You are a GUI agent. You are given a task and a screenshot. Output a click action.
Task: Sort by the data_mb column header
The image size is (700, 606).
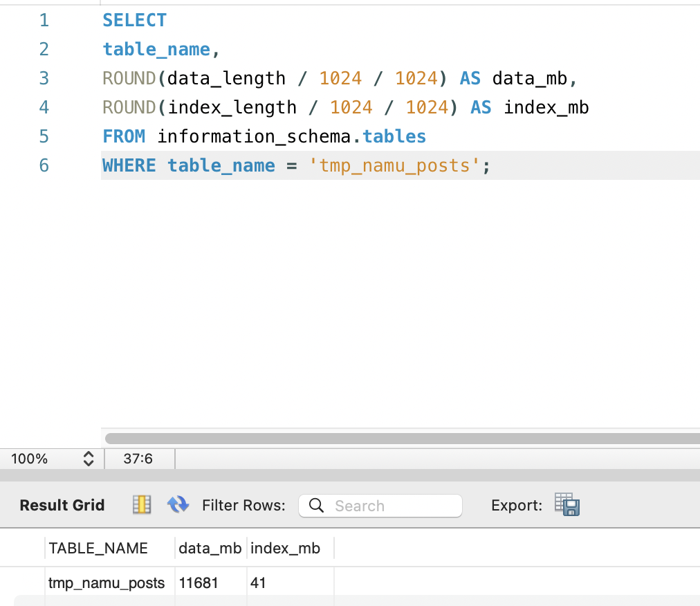[x=210, y=549]
